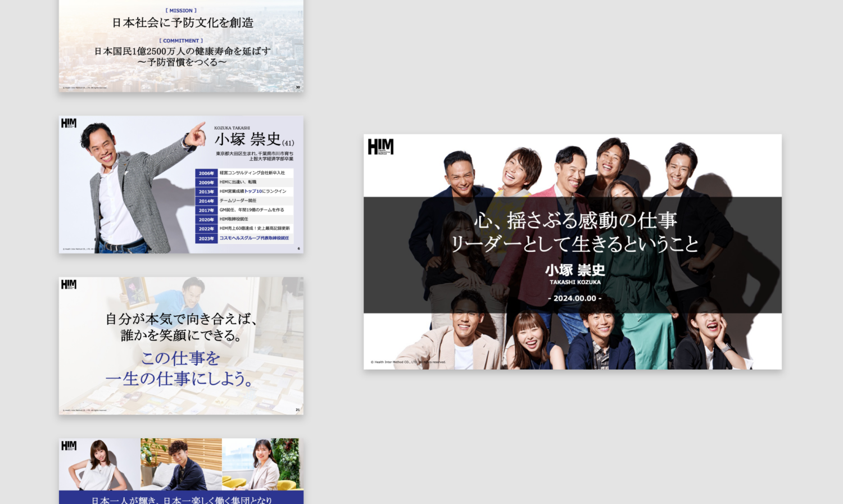Select the large group photo title slide
843x504 pixels.
(x=572, y=252)
